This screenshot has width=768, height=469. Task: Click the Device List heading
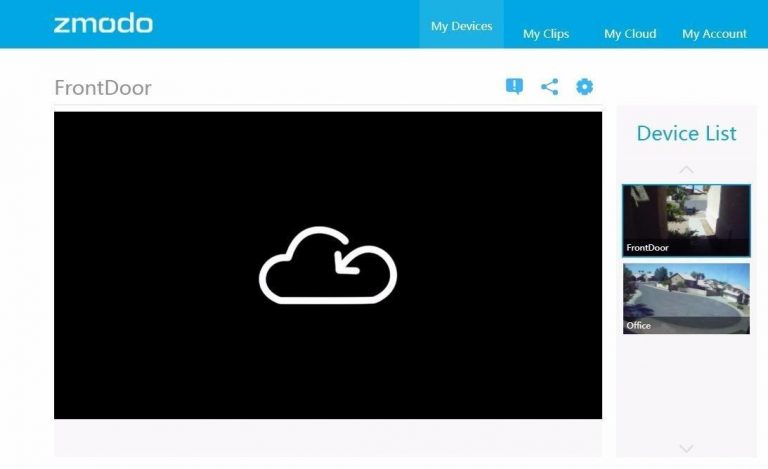pyautogui.click(x=686, y=133)
